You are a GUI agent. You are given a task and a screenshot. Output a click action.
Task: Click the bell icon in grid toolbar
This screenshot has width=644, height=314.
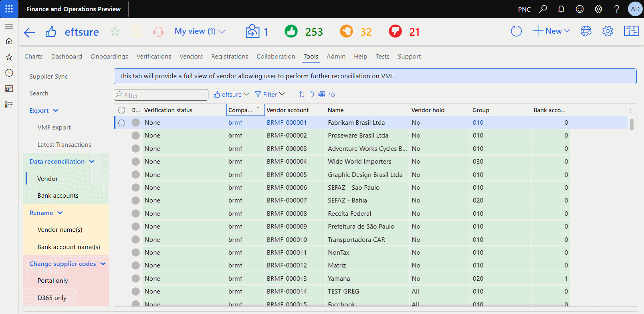[x=312, y=94]
